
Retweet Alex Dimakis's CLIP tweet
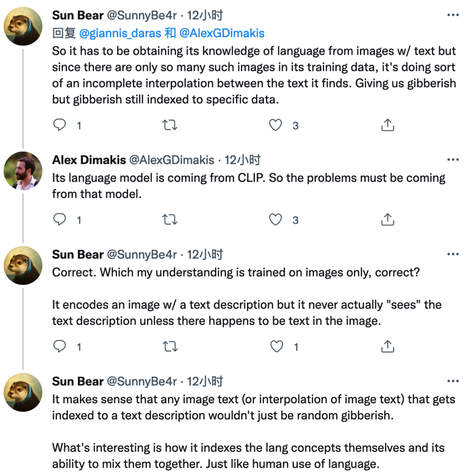169,220
